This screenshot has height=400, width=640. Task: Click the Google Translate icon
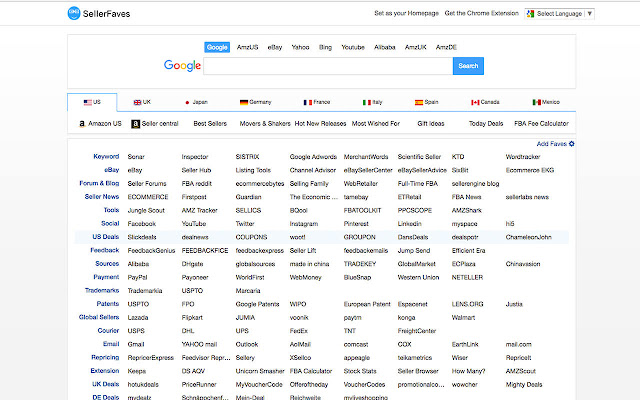click(531, 14)
